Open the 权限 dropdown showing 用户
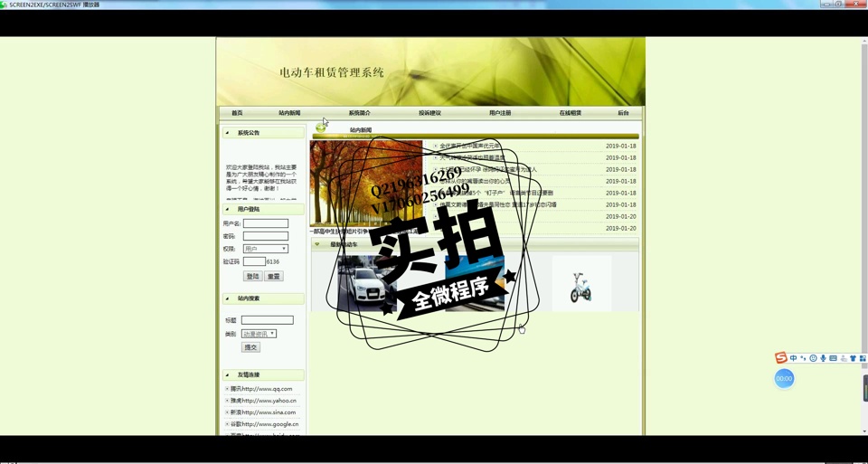 [266, 249]
